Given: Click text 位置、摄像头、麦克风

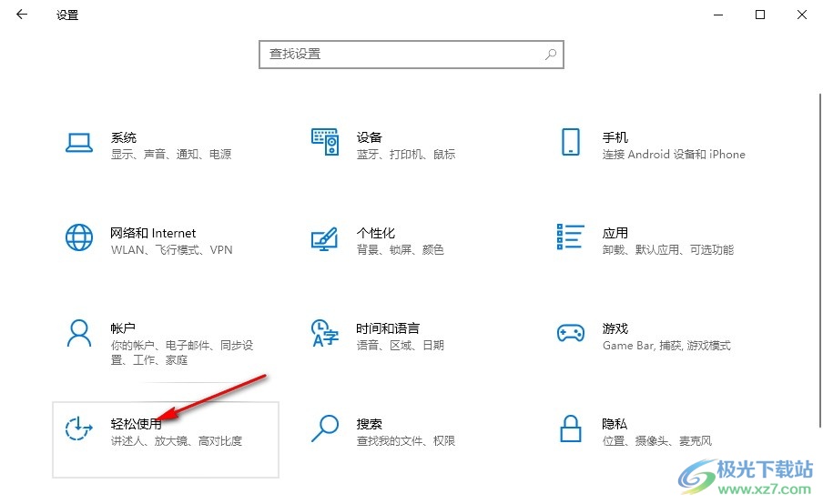Looking at the screenshot, I should coord(656,440).
